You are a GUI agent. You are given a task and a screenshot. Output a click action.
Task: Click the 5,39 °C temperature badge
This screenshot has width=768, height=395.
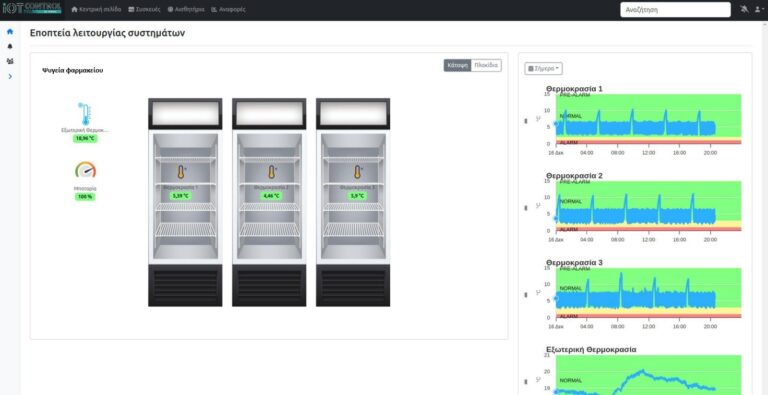click(181, 196)
